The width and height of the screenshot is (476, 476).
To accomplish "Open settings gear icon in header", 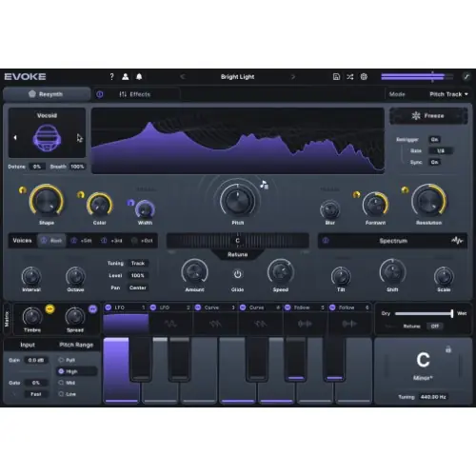I will point(364,77).
